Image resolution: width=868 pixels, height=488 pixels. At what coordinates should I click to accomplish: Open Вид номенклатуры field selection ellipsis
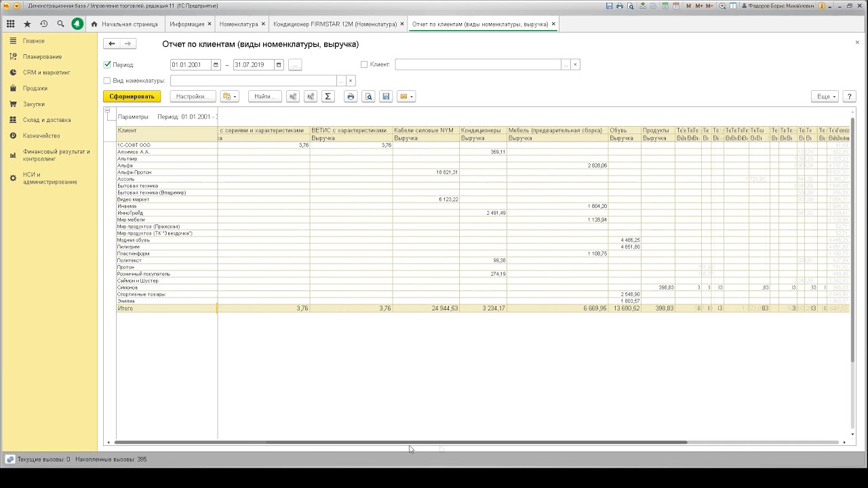(341, 81)
